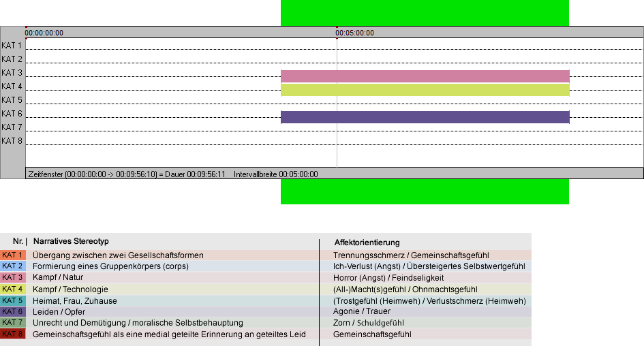Click the Intervallbreite 00:05:00:00 status text
The image size is (644, 361).
coord(275,174)
